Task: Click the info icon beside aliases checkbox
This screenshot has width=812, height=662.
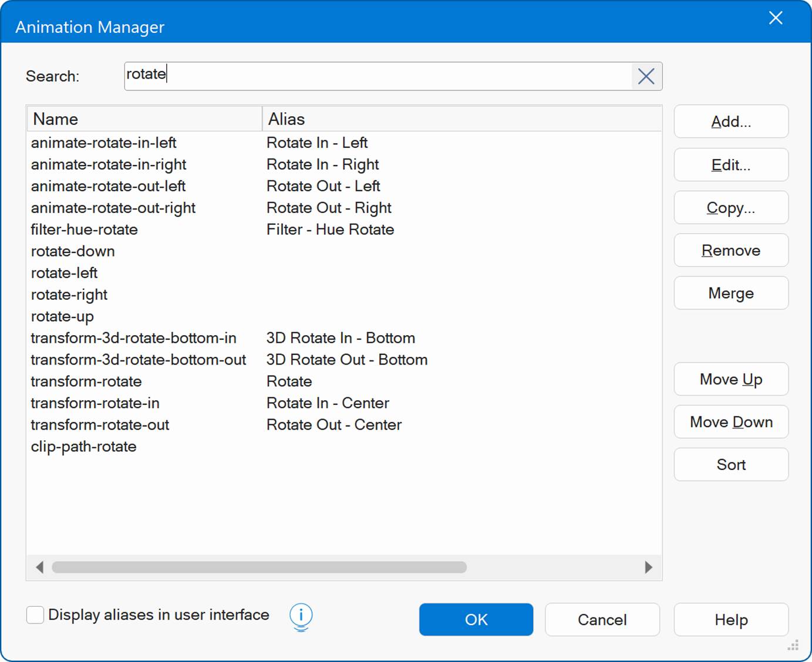Action: pos(301,616)
